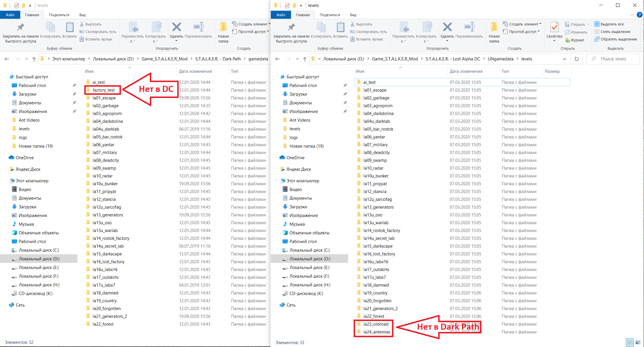Click Pin to Quick access in left window

20,32
